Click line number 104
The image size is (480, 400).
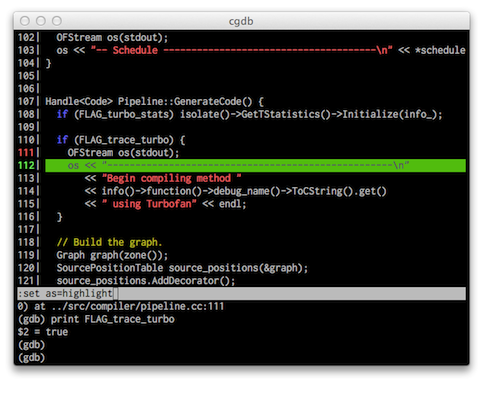[26, 63]
